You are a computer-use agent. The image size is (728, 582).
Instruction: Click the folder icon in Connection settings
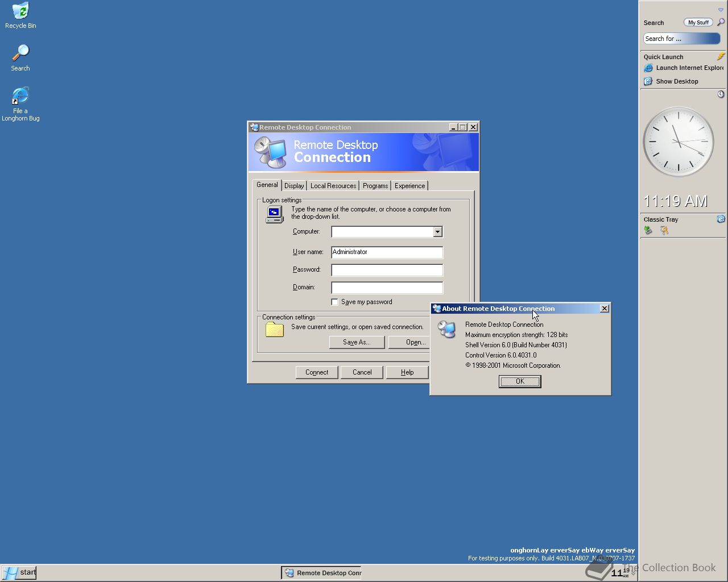pos(274,329)
